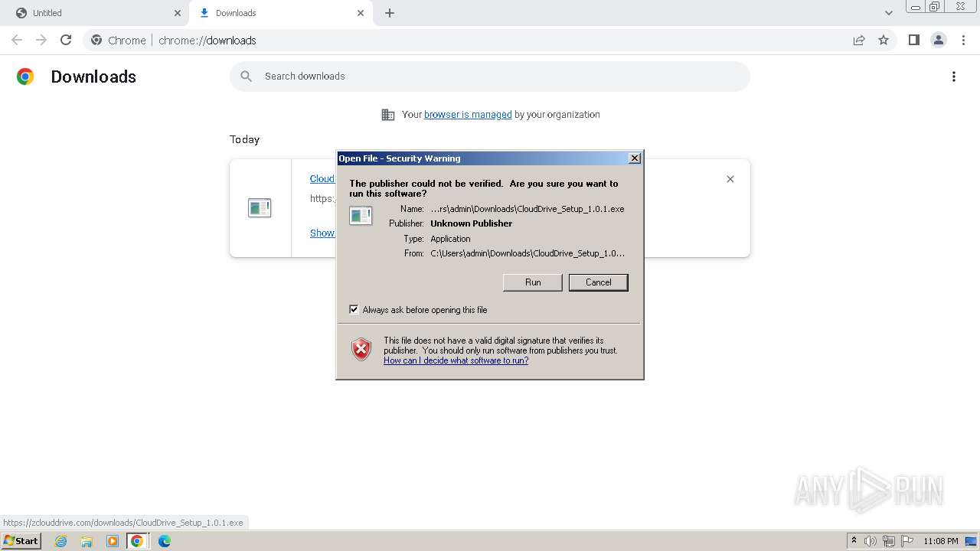Click the red shield warning icon
The image size is (980, 551).
click(361, 349)
